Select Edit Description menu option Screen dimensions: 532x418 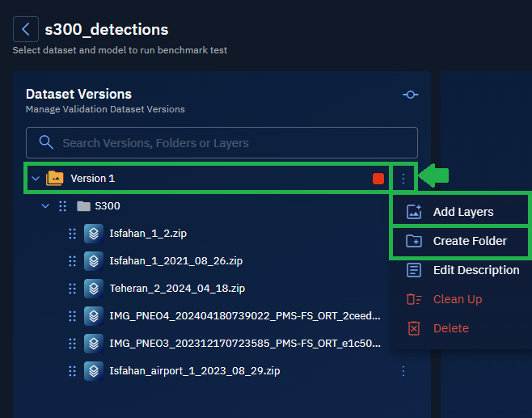pyautogui.click(x=475, y=270)
